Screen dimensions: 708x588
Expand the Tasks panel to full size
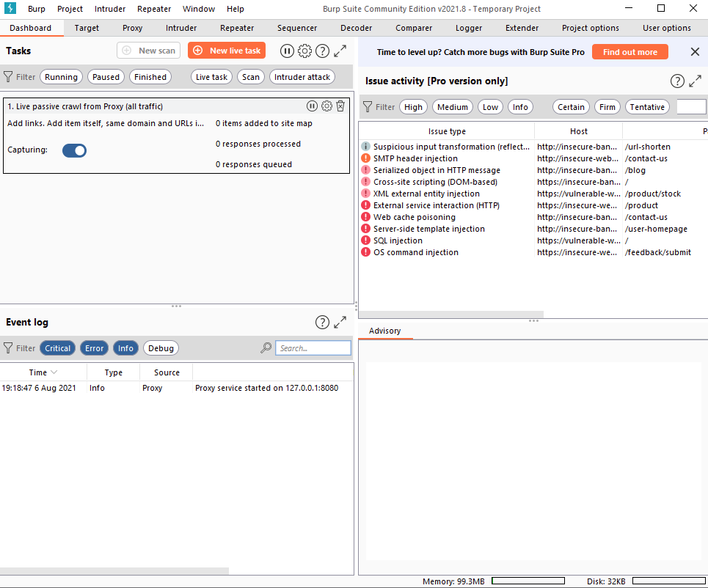[340, 51]
